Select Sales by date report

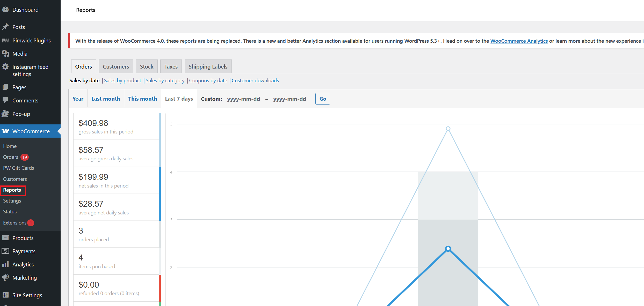(x=84, y=80)
